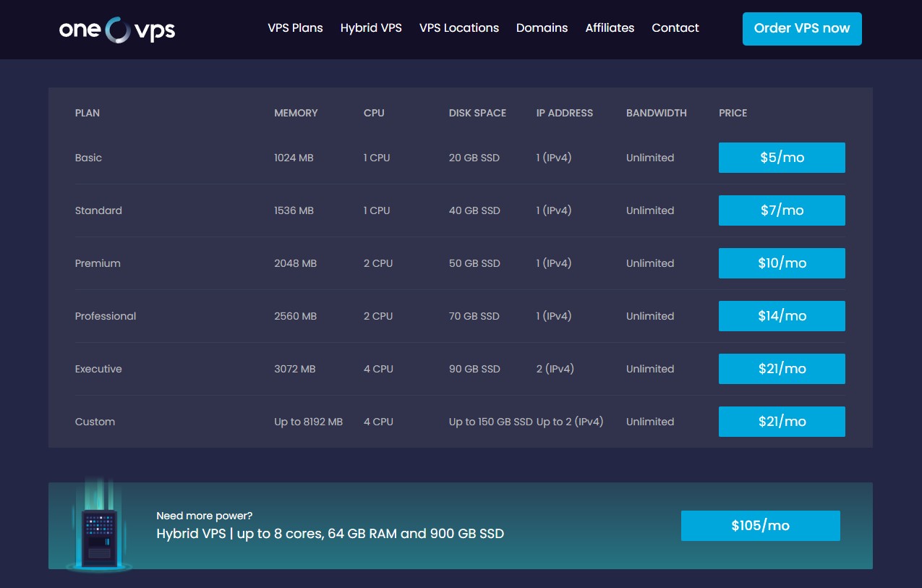The width and height of the screenshot is (922, 588).
Task: Click the Order VPS now button
Action: (802, 29)
